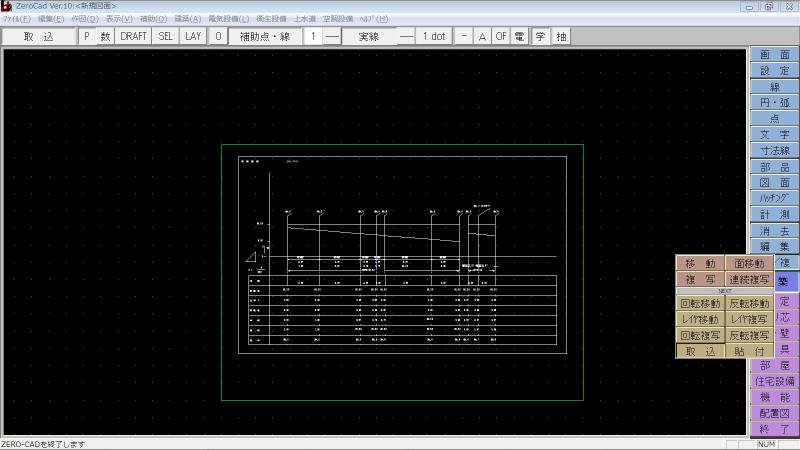Select the 計測 (measure) tool

click(774, 214)
